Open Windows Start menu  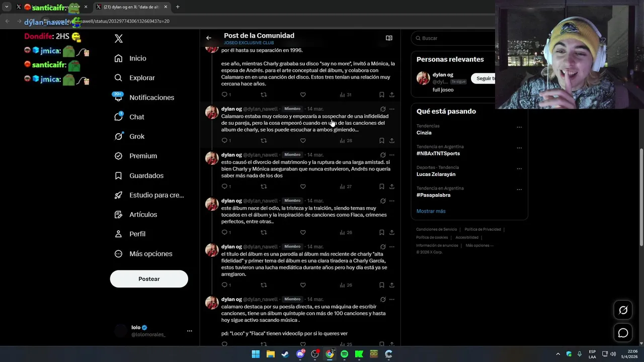(256, 354)
